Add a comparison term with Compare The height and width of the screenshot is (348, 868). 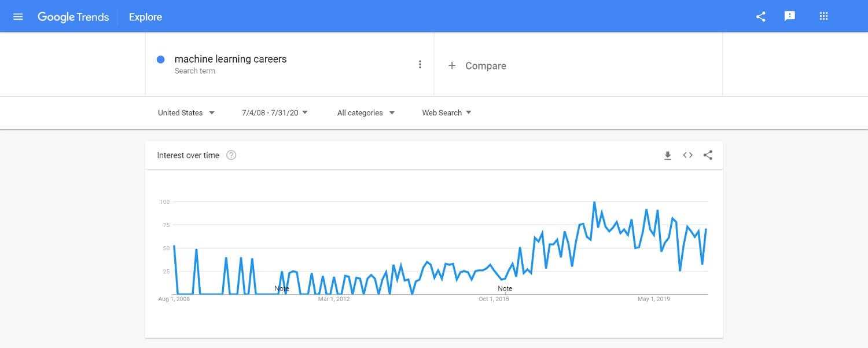click(486, 66)
